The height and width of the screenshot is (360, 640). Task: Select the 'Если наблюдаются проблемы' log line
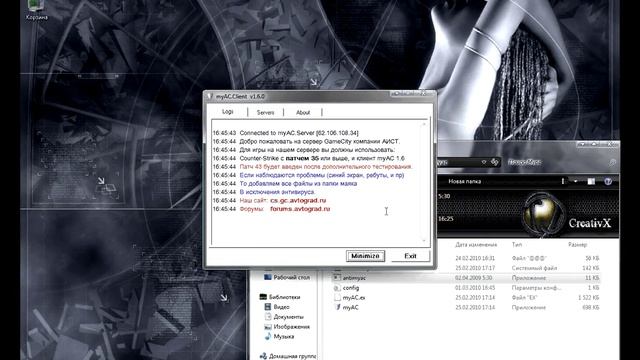pyautogui.click(x=308, y=175)
